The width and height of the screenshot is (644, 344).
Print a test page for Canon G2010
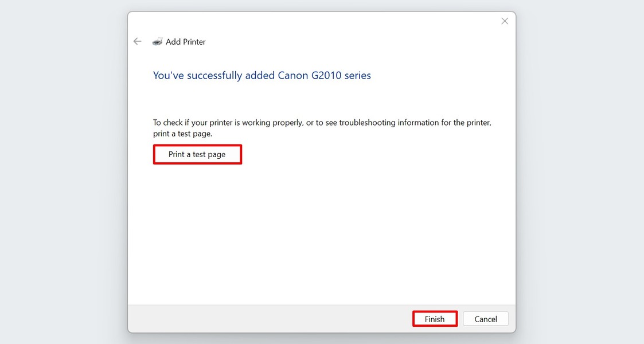tap(197, 154)
